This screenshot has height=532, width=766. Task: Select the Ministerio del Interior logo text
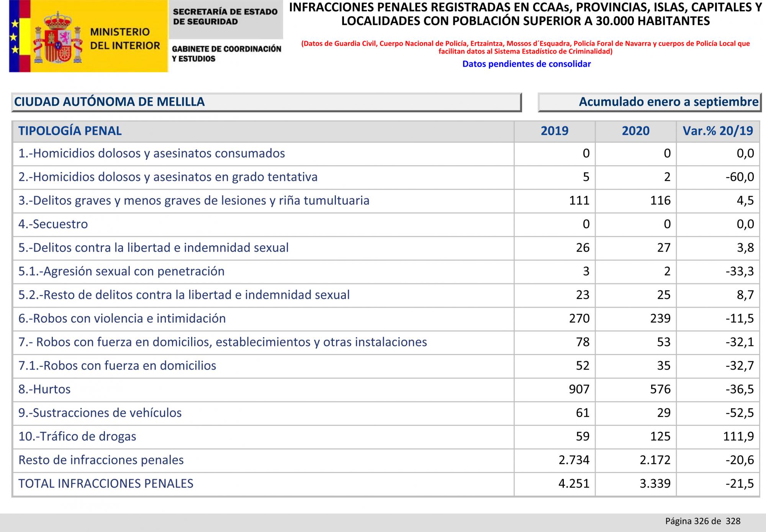pyautogui.click(x=125, y=39)
